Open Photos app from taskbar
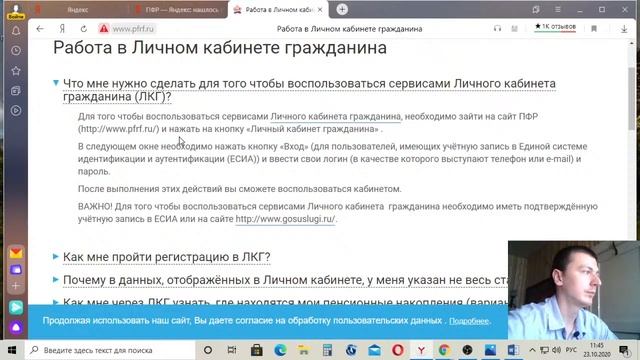Viewport: 640px width, 360px height. coord(490,350)
